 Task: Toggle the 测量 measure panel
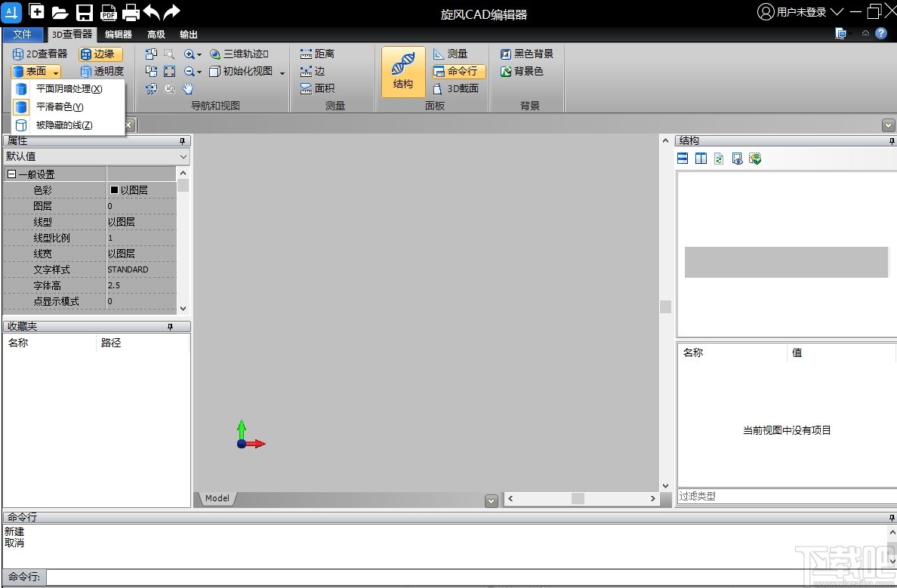[x=450, y=54]
